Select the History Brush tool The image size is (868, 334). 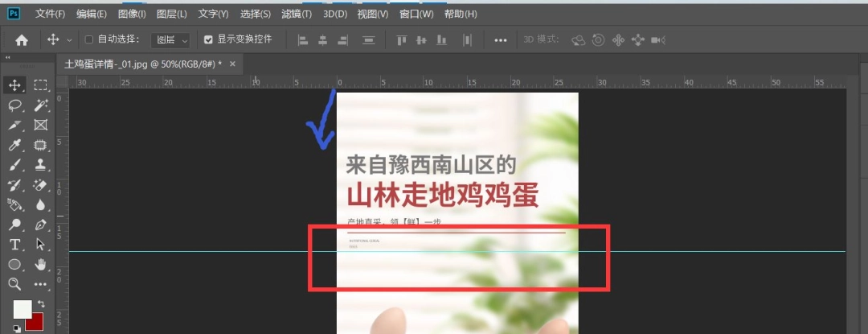pyautogui.click(x=14, y=184)
